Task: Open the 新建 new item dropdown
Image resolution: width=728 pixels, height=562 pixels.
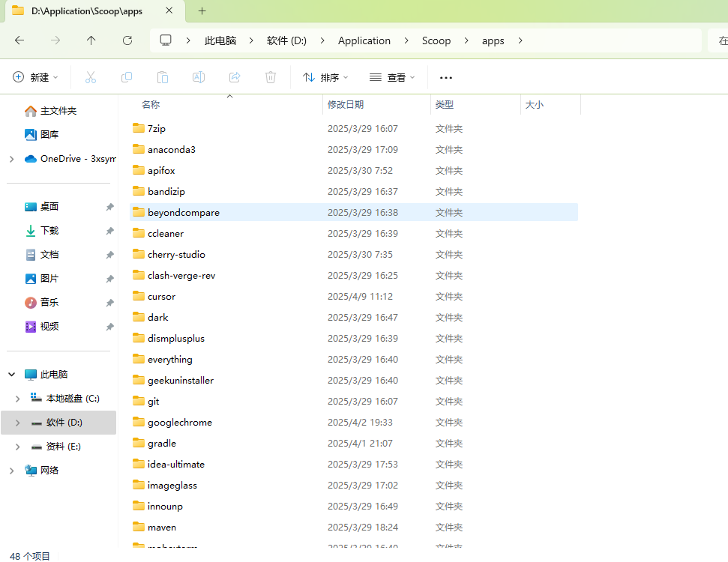Action: [x=35, y=77]
